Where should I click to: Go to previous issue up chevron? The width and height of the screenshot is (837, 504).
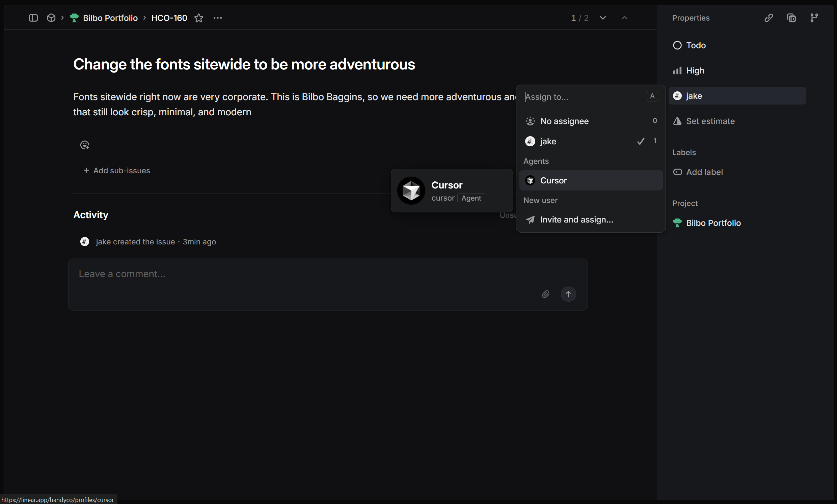624,18
